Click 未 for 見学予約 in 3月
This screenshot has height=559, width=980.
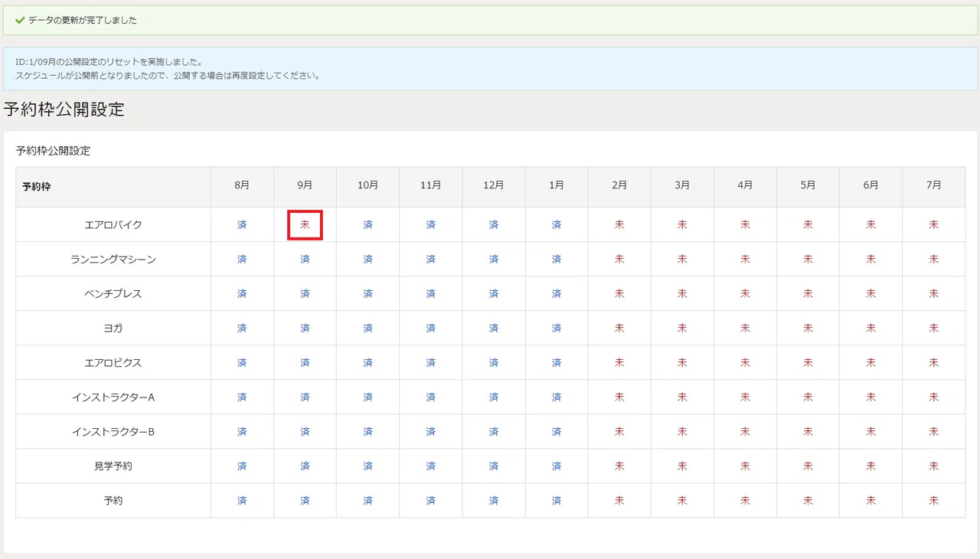click(682, 466)
